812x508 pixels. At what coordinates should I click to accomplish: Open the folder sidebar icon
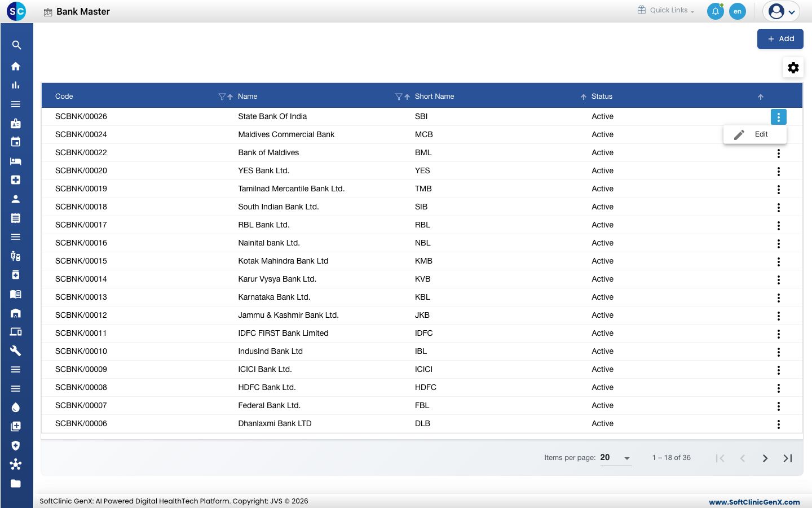16,483
